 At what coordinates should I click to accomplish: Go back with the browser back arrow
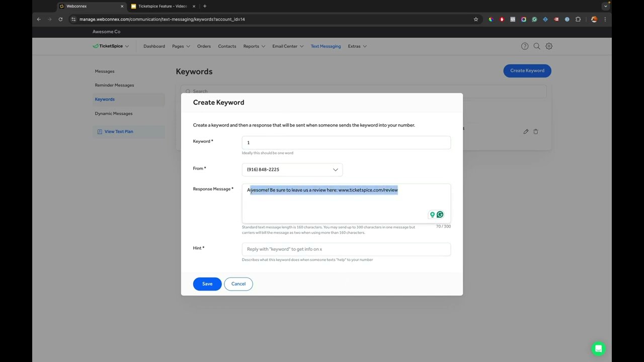click(39, 19)
